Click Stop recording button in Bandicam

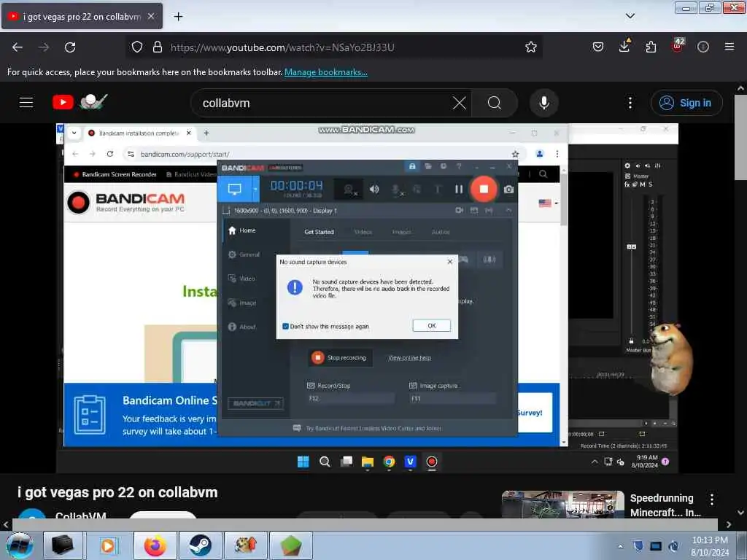click(x=341, y=357)
